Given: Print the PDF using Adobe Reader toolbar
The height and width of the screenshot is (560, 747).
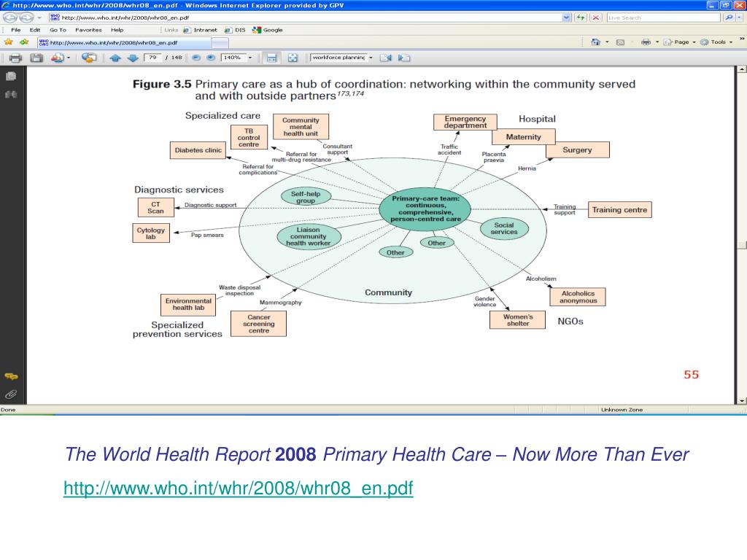Looking at the screenshot, I should point(16,57).
